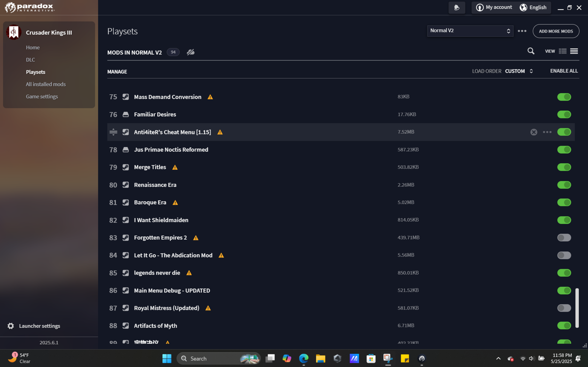This screenshot has width=588, height=367.
Task: Enable the Forgotten Empires 2 mod
Action: pos(564,238)
